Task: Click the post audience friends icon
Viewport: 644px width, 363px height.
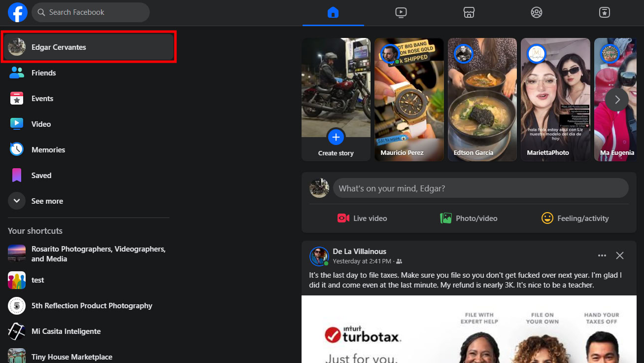Action: pyautogui.click(x=399, y=261)
